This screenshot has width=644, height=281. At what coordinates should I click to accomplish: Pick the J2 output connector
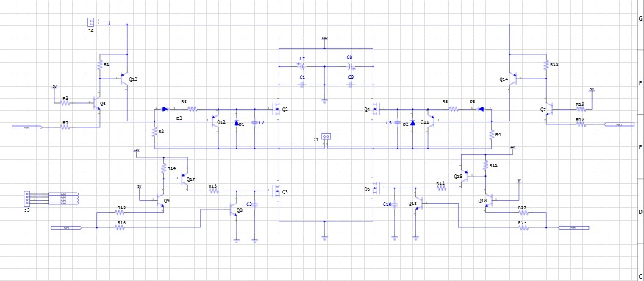(x=326, y=136)
